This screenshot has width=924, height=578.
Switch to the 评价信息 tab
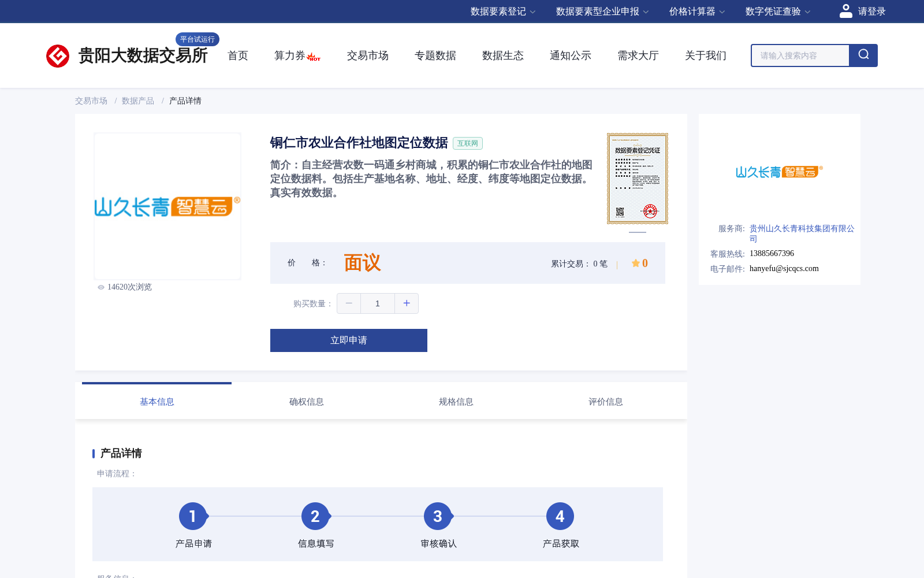tap(606, 402)
